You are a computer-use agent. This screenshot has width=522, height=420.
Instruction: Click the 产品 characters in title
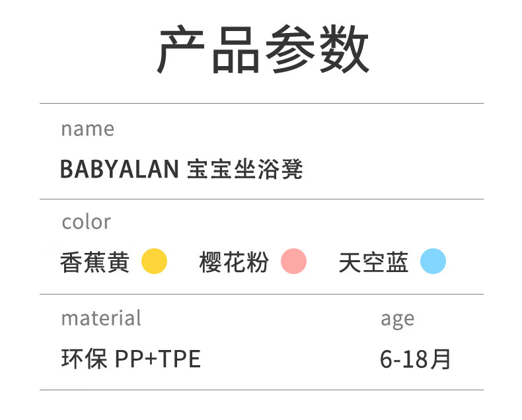click(x=208, y=50)
